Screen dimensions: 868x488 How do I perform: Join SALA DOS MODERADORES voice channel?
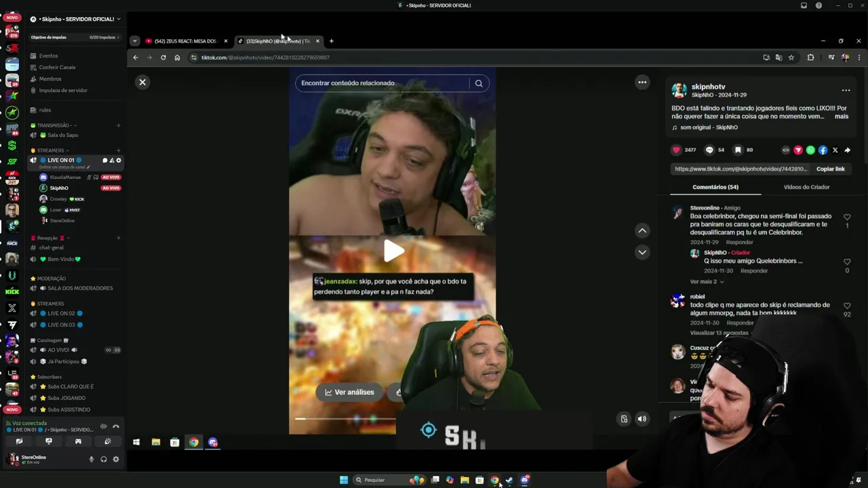(80, 288)
